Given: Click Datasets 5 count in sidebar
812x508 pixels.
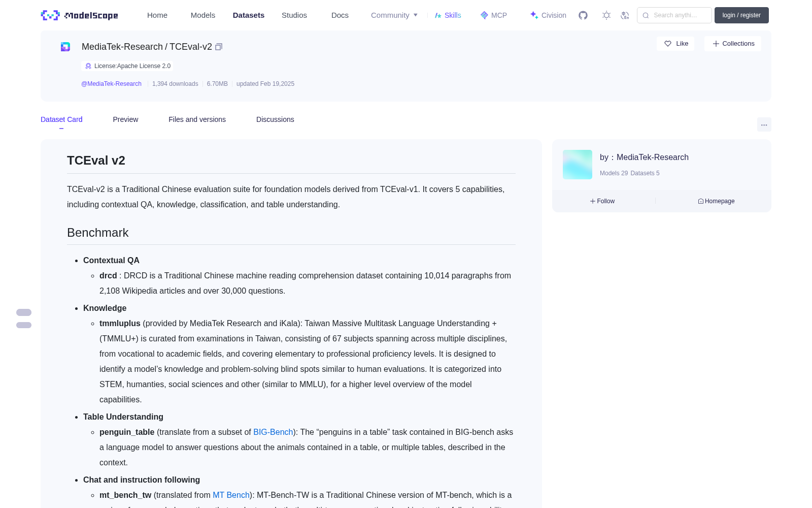Looking at the screenshot, I should tap(645, 173).
